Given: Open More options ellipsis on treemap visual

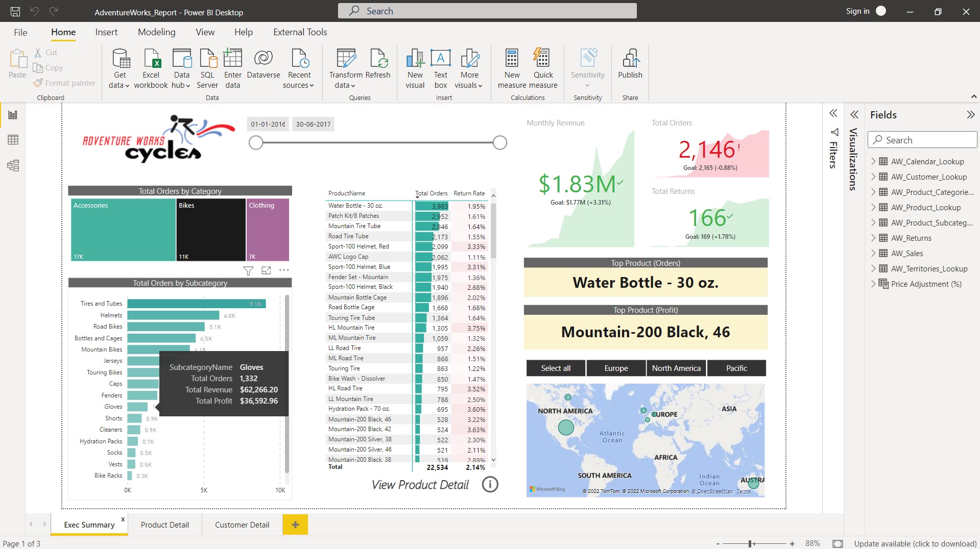Looking at the screenshot, I should (x=284, y=270).
